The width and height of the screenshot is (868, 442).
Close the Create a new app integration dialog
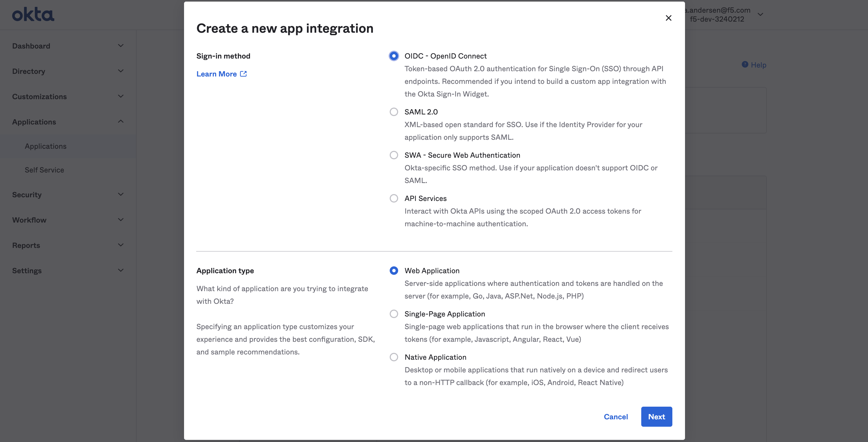[x=668, y=18]
